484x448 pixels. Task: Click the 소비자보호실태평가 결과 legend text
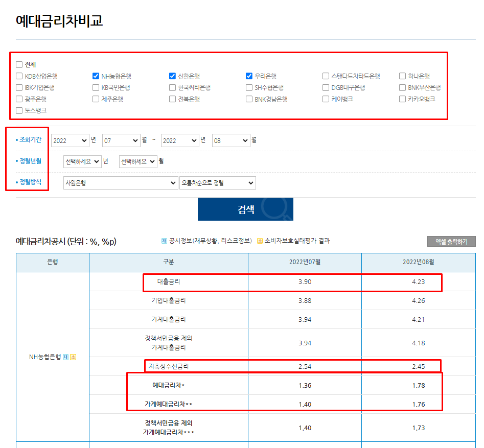(x=297, y=241)
